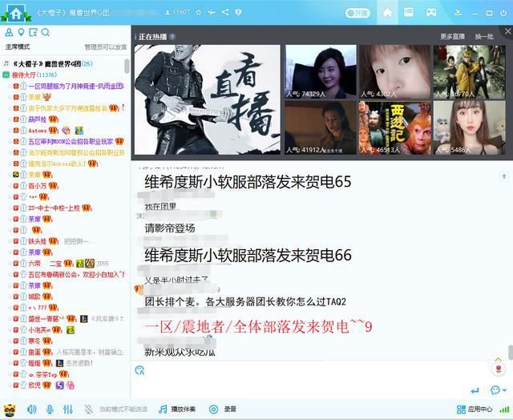Click the airplane icon in title bar

tap(212, 13)
